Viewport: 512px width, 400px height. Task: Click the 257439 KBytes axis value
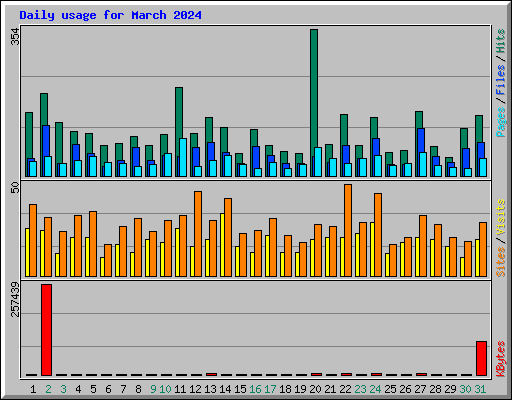[x=15, y=299]
